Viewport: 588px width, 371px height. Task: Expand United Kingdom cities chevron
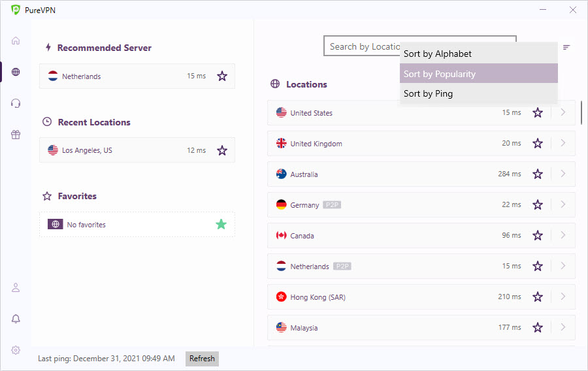563,143
